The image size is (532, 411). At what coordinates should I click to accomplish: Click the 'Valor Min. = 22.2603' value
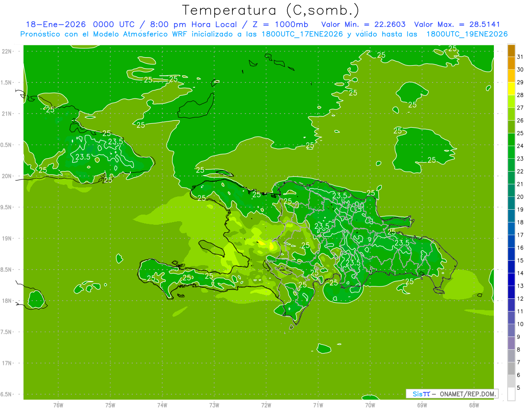click(x=364, y=24)
